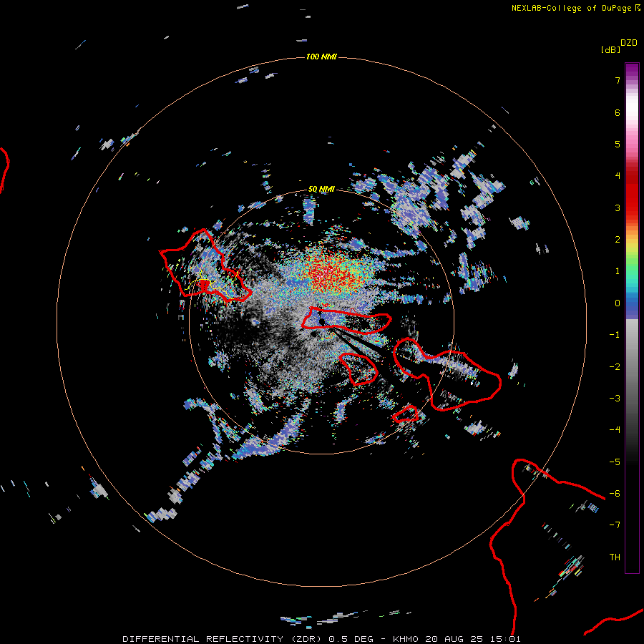Screen dimensions: 644x644
Task: Click the DZD colorbar title
Action: (629, 43)
